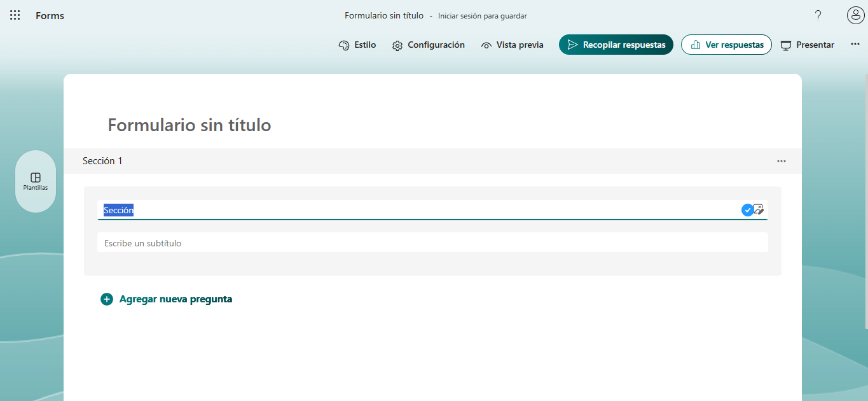Open the Estilo palette icon
This screenshot has width=868, height=401.
pyautogui.click(x=343, y=45)
